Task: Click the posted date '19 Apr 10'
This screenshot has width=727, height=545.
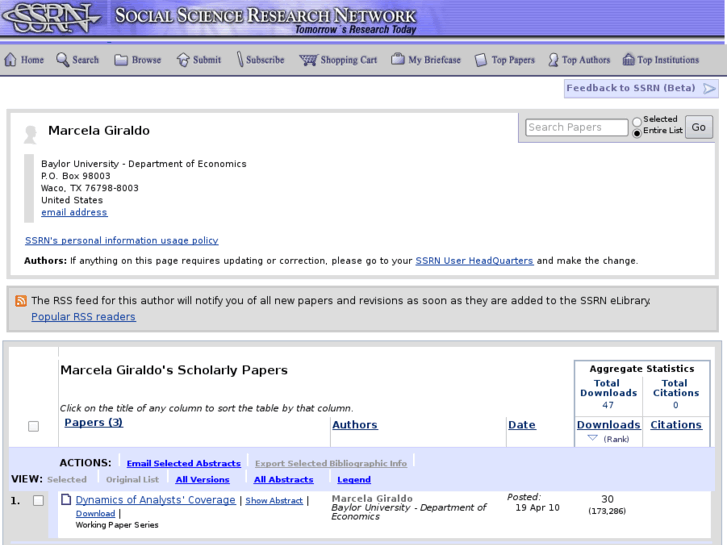Action: [x=537, y=507]
